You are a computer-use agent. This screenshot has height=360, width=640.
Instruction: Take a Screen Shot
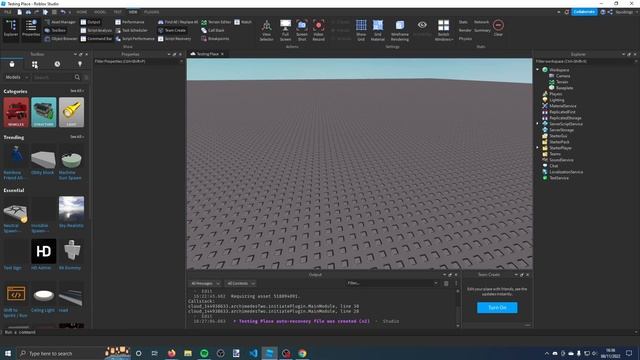click(302, 31)
